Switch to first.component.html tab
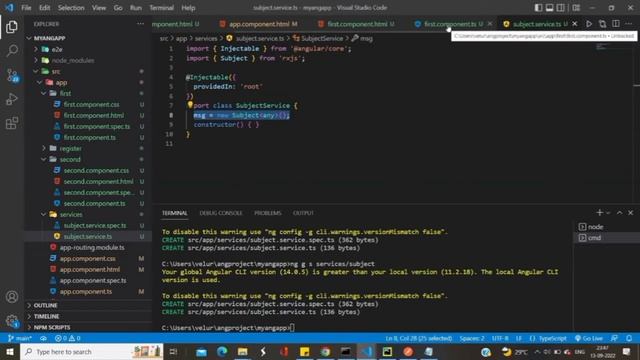 (357, 24)
